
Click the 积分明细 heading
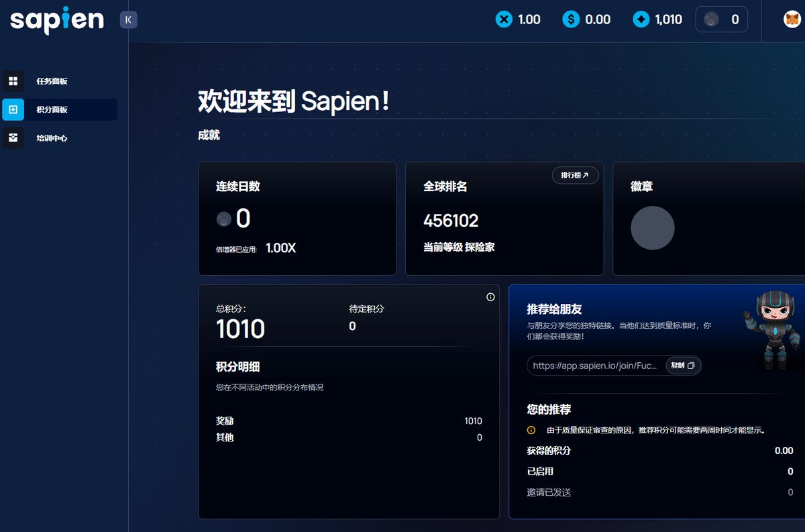click(237, 366)
